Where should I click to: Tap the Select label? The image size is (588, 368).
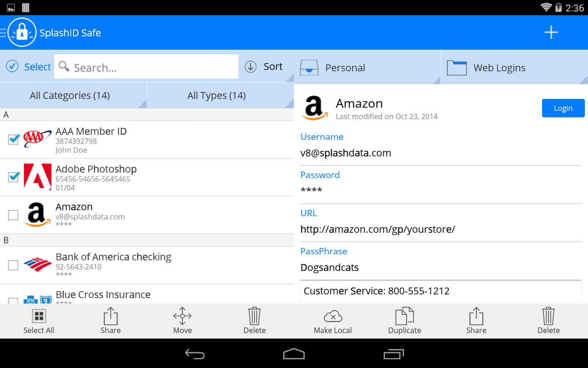[38, 67]
